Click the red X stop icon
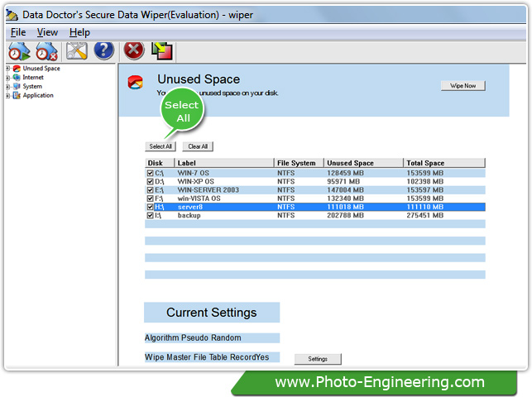Screen dimensions: 532x397 134,50
